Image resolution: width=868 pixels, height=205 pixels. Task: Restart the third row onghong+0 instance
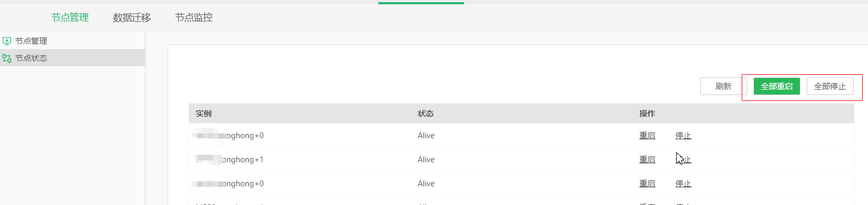(647, 184)
